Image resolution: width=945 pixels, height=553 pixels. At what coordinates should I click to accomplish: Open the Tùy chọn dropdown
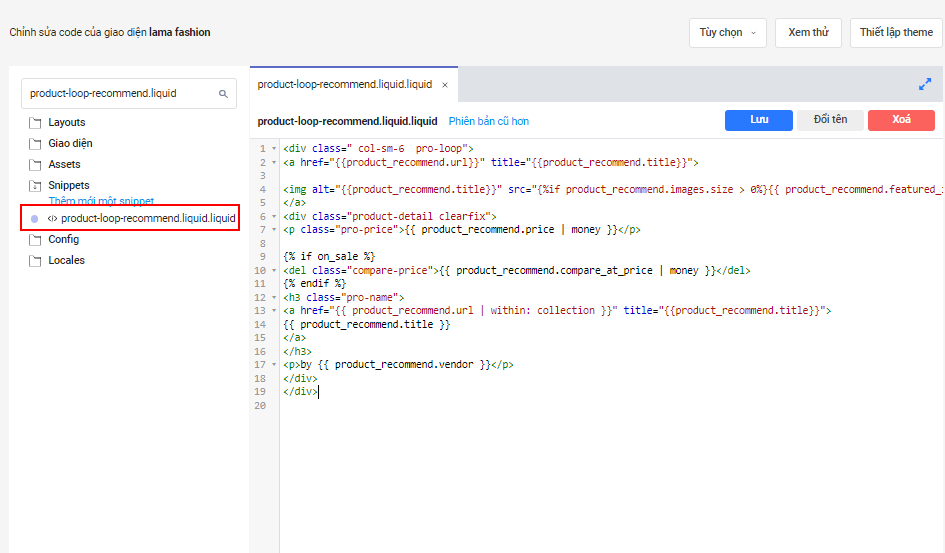(x=727, y=33)
